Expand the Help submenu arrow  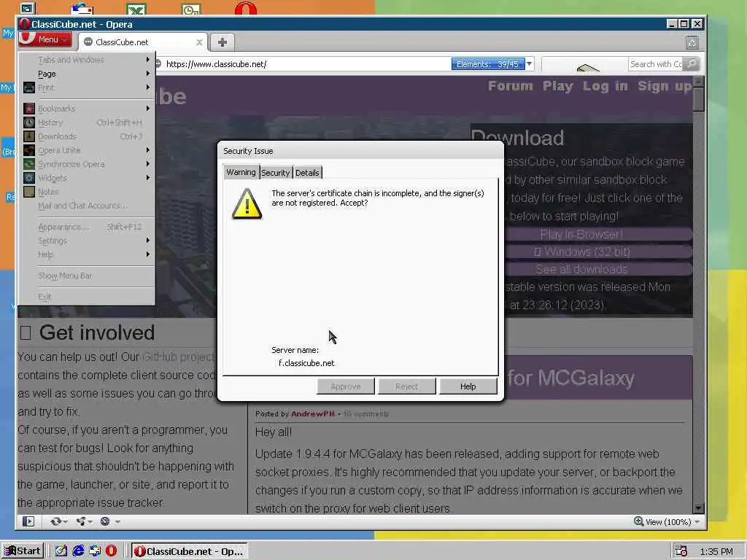coord(148,254)
